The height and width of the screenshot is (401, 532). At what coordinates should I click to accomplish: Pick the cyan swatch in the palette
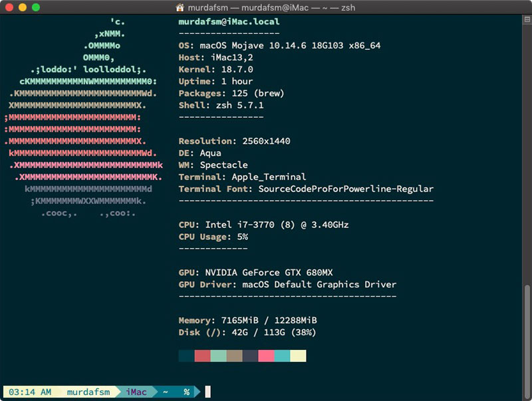282,356
